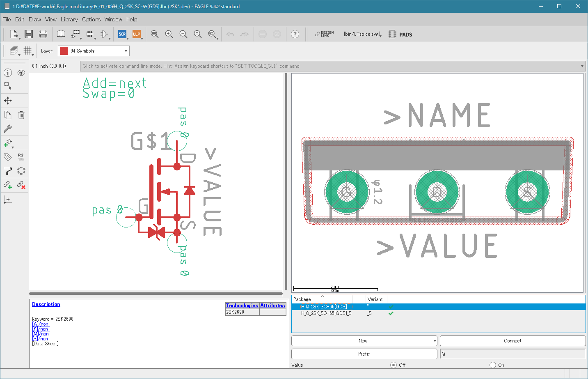Expand the command line history dropdown

582,66
